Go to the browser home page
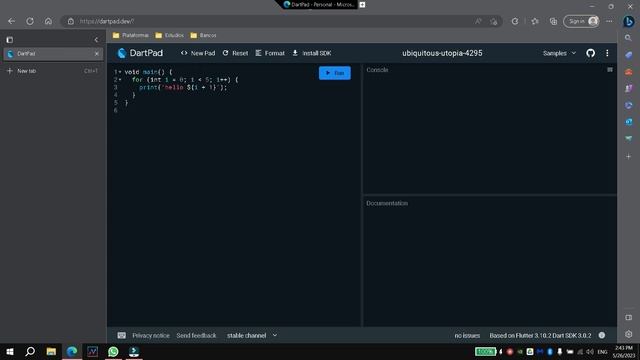 click(x=48, y=21)
